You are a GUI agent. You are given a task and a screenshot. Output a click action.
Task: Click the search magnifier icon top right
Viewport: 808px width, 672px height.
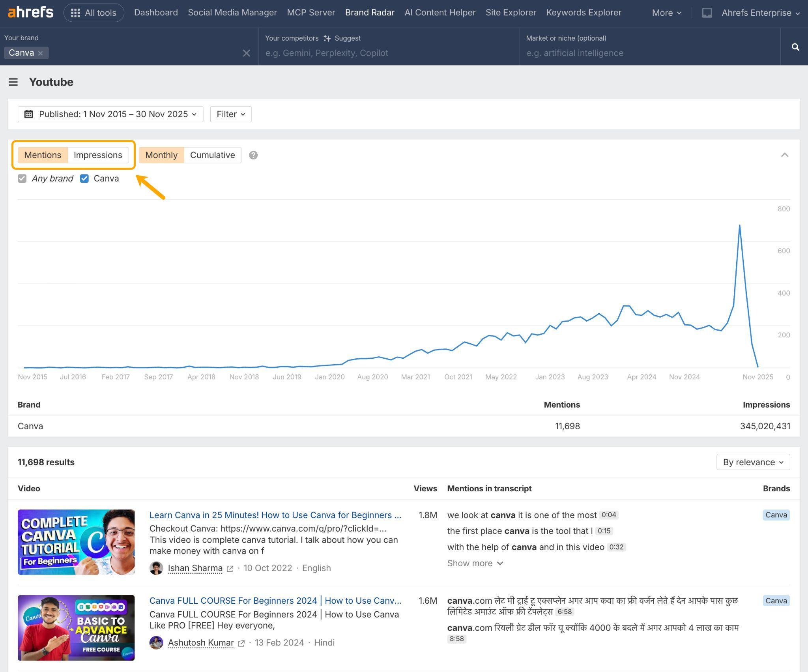[795, 47]
